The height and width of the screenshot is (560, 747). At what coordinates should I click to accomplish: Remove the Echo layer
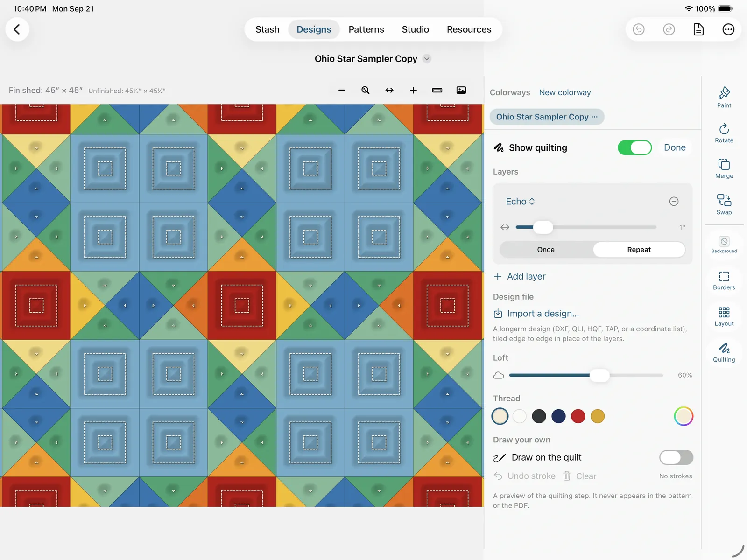pos(674,201)
